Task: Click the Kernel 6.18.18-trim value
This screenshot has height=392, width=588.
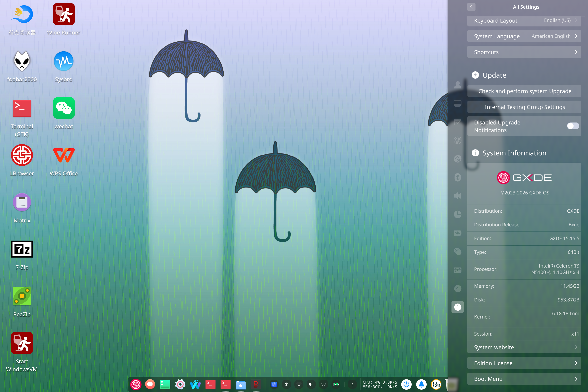Action: 565,313
